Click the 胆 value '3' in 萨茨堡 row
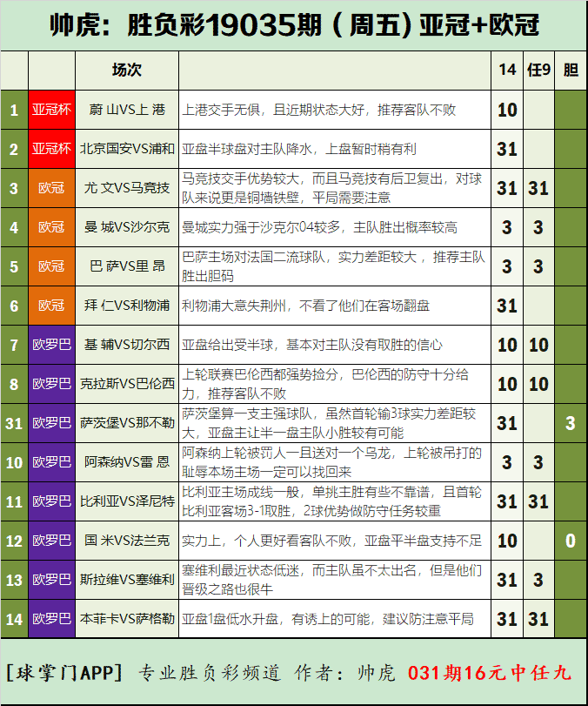Viewport: 588px width, 706px height. [x=571, y=423]
